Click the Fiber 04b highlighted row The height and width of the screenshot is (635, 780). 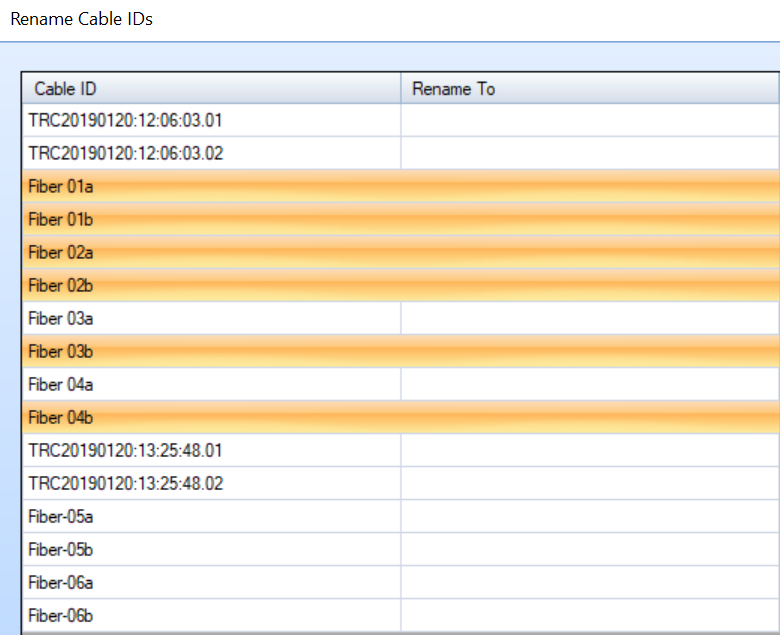coord(401,417)
